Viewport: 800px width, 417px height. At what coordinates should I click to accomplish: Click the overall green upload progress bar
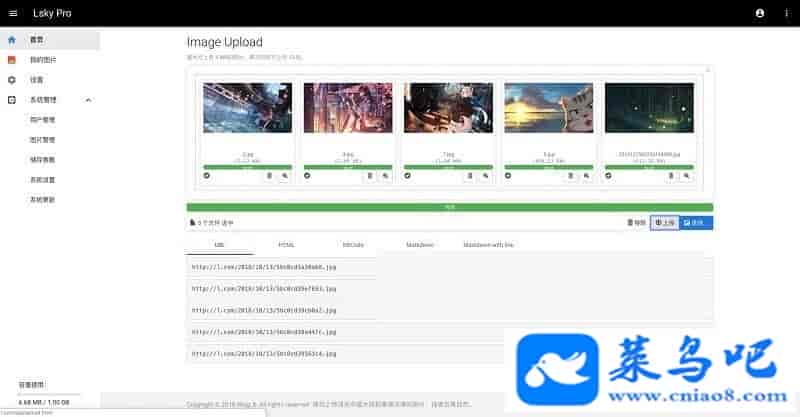pos(450,207)
